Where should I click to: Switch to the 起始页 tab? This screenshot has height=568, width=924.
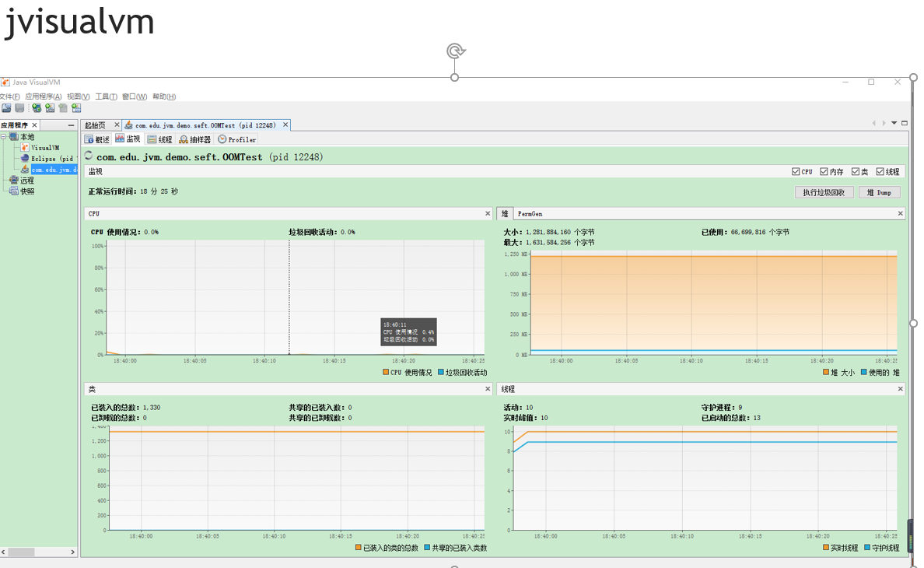(x=95, y=125)
